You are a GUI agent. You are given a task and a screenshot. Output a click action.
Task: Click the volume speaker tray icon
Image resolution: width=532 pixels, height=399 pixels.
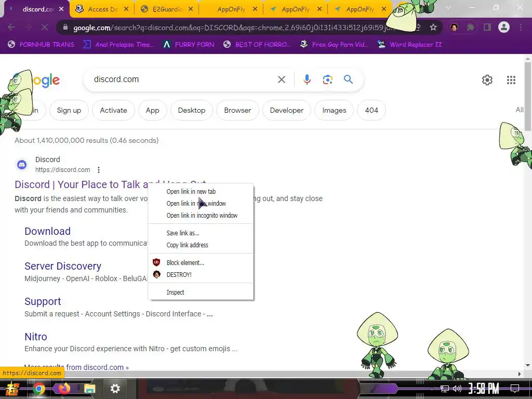(457, 389)
